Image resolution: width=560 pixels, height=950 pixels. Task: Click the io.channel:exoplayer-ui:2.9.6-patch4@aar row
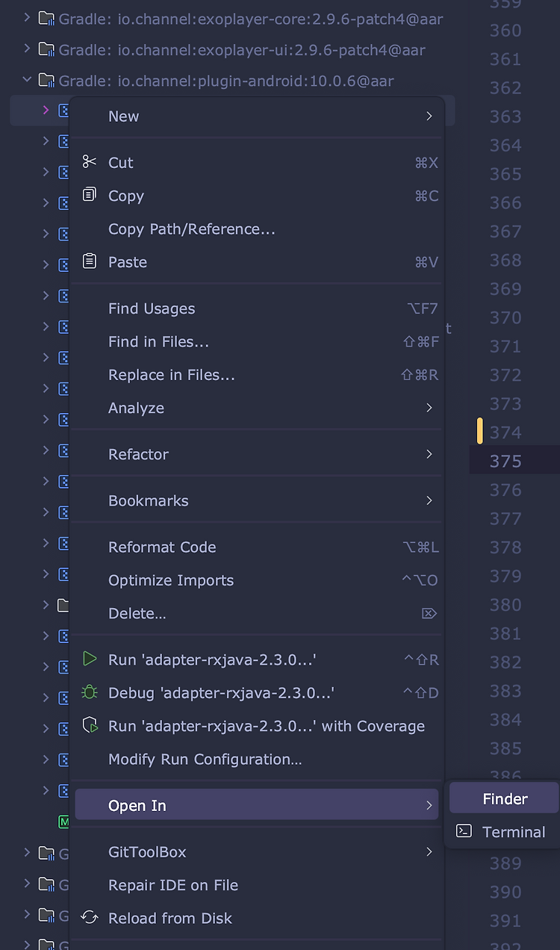click(x=233, y=50)
